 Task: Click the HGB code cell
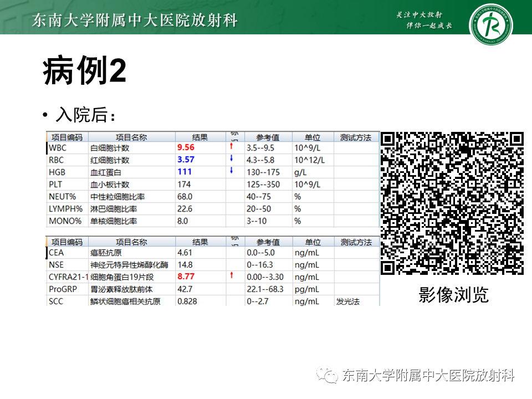pos(67,172)
